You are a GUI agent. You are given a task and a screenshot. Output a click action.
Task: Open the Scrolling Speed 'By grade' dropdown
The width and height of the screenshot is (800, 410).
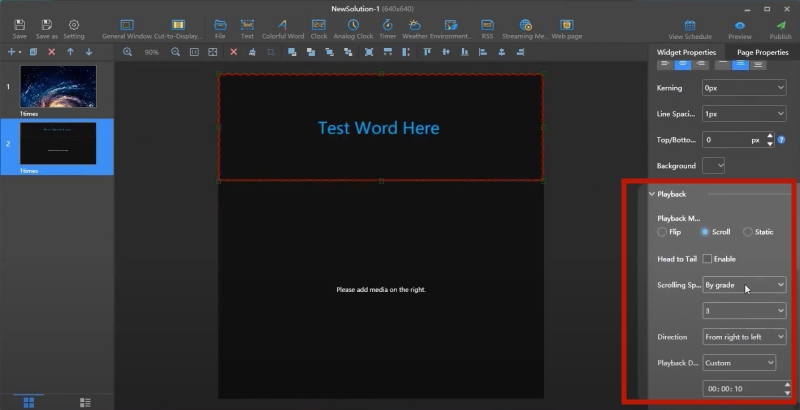[744, 285]
